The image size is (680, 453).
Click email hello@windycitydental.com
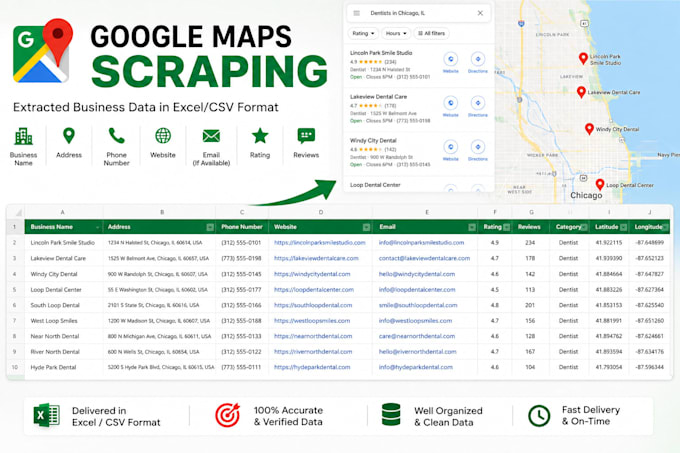417,274
